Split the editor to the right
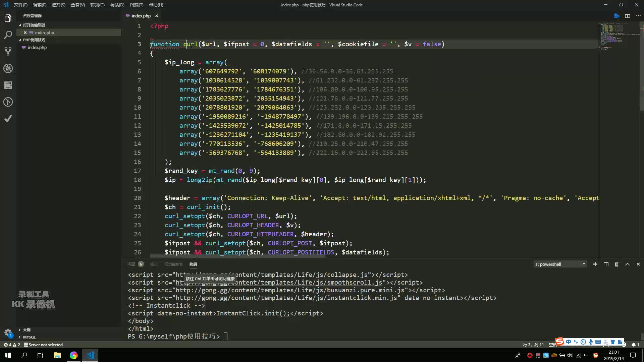The height and width of the screenshot is (362, 644). click(628, 16)
